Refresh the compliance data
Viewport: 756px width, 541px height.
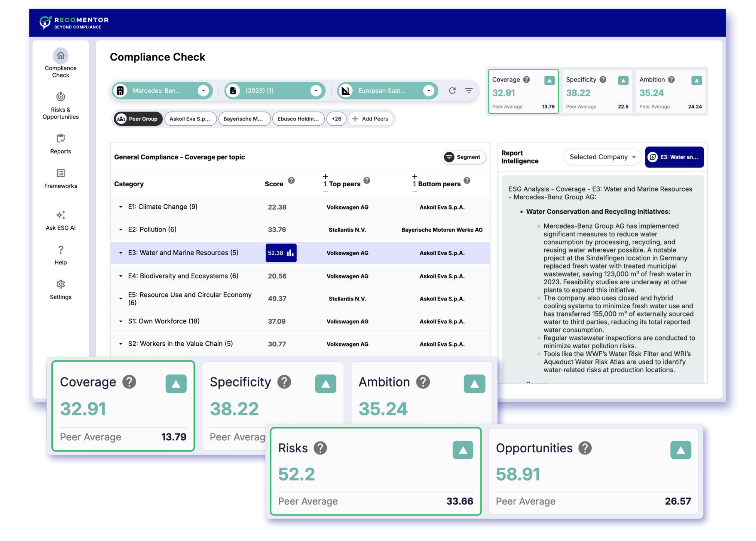[452, 90]
